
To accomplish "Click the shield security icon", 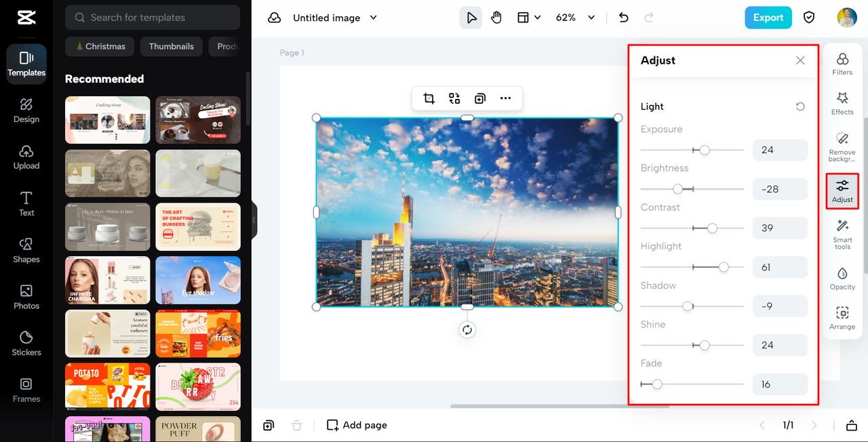I will [x=809, y=18].
